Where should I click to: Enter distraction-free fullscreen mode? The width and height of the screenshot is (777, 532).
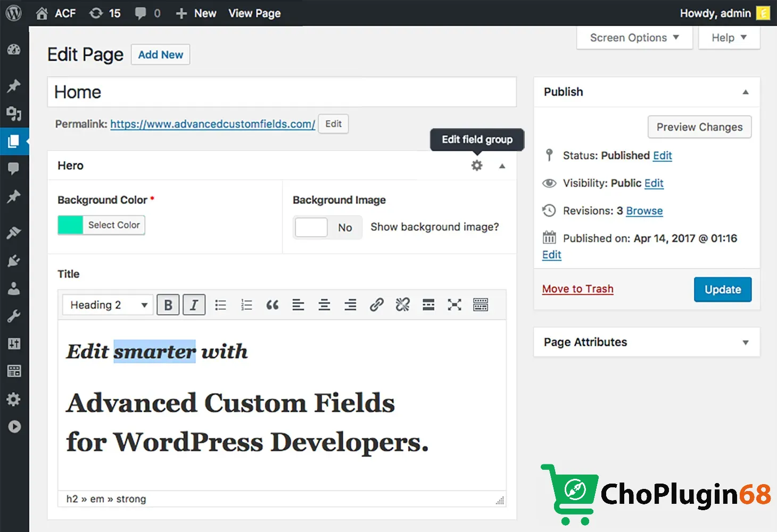point(454,305)
